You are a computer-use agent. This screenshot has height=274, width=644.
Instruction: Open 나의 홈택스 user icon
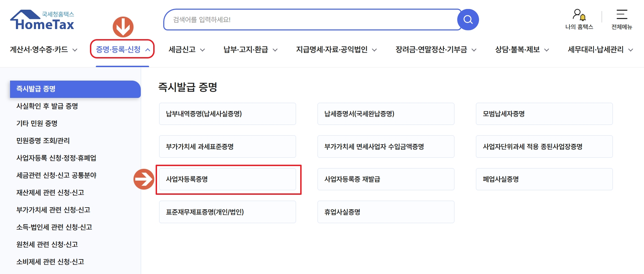[x=579, y=15]
